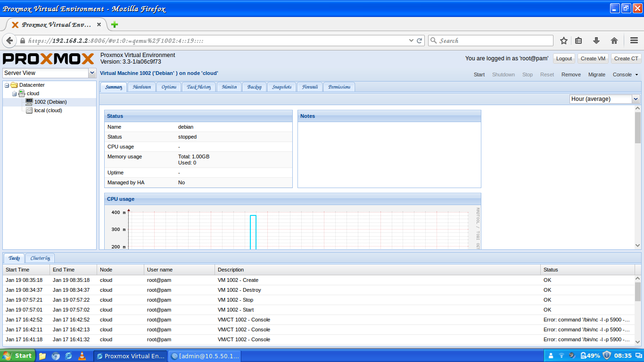644x362 pixels.
Task: Select the local (cloud) storage disk icon
Action: 29,110
